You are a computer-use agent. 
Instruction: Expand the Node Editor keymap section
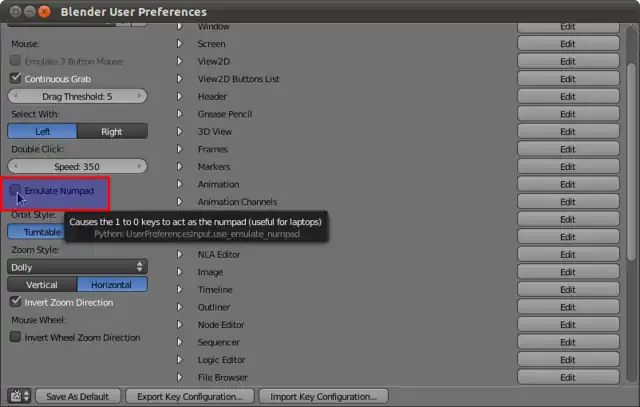180,325
